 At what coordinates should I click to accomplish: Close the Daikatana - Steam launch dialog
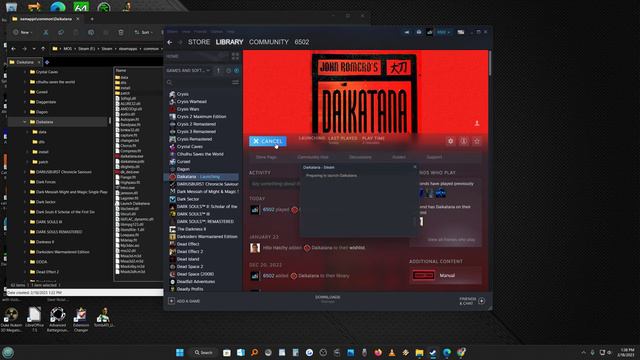[x=415, y=167]
